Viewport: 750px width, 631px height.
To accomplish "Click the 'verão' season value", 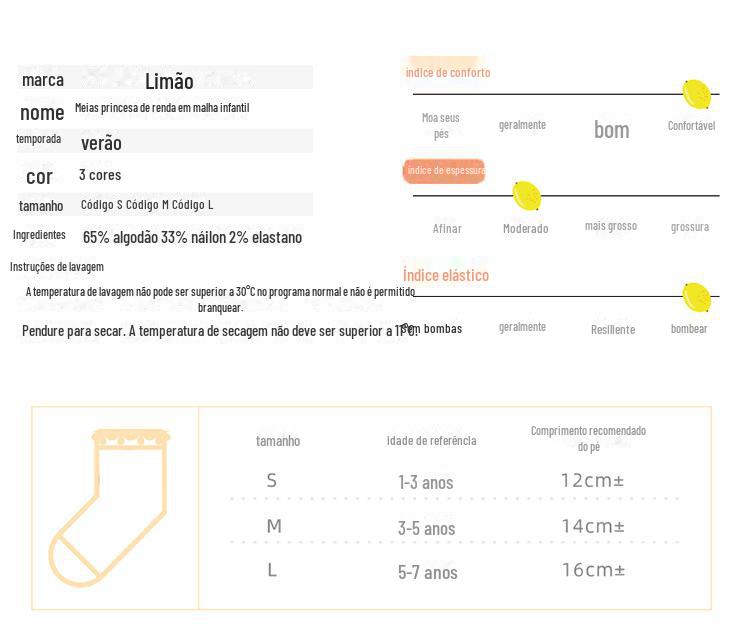I will (101, 143).
